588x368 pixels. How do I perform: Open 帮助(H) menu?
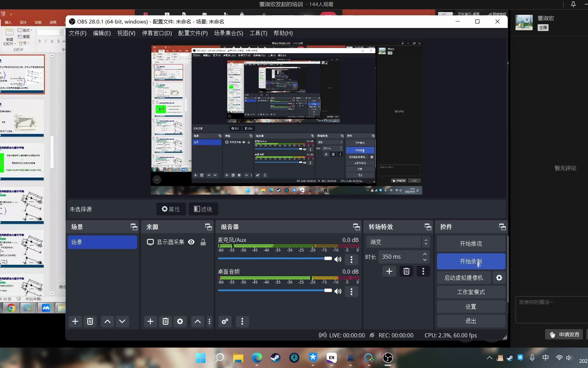pyautogui.click(x=283, y=33)
